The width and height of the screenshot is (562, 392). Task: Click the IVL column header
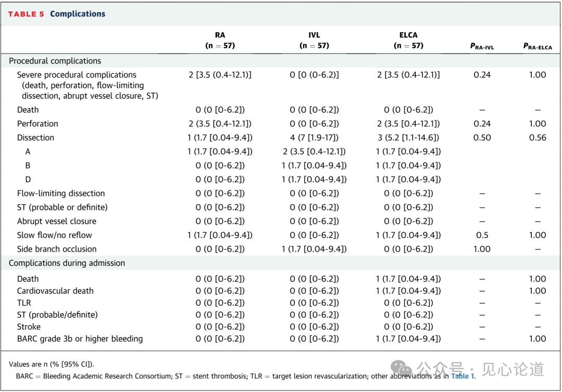click(x=314, y=40)
